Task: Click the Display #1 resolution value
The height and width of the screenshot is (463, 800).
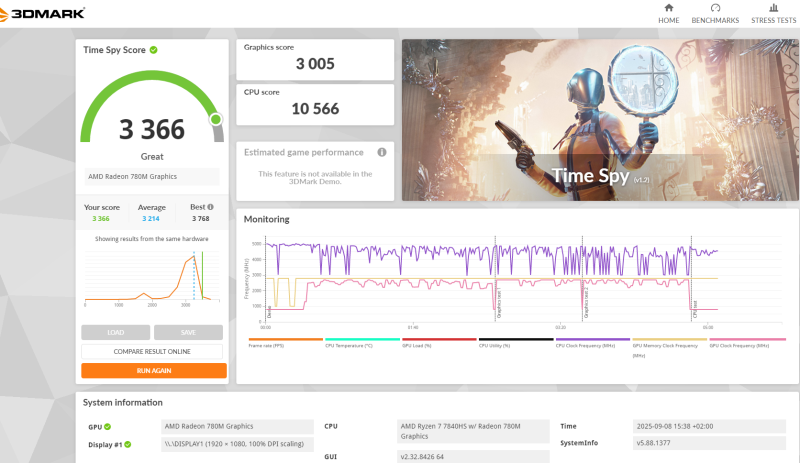Action: click(237, 444)
